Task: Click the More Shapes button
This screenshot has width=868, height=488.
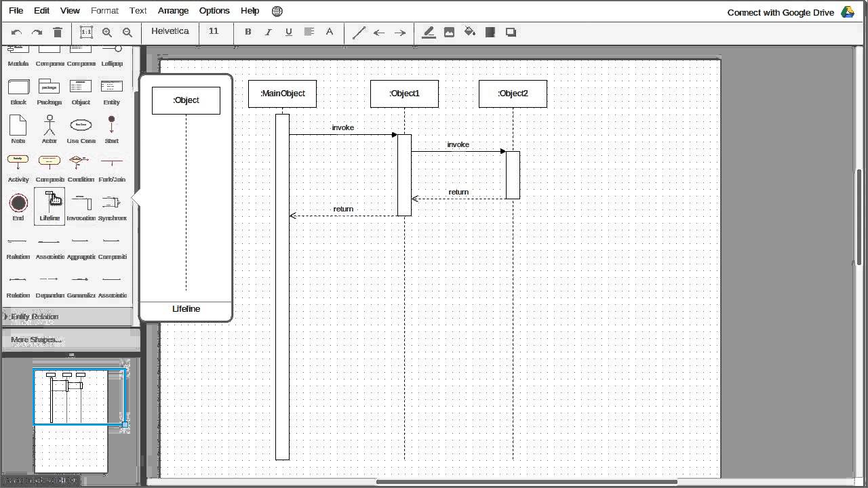Action: pyautogui.click(x=36, y=340)
